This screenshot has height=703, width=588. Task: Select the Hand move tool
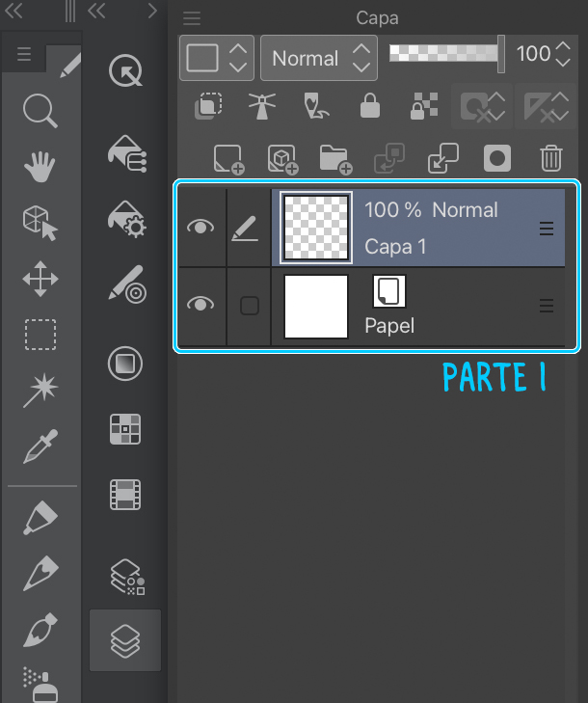coord(40,167)
